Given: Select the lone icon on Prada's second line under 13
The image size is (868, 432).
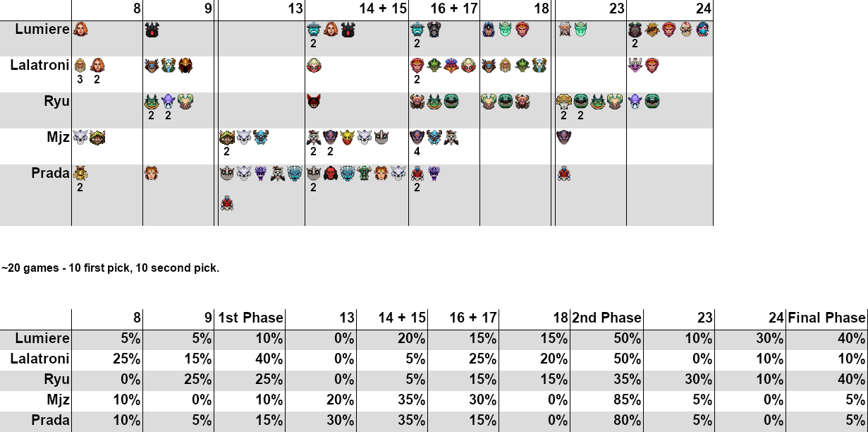Looking at the screenshot, I should (226, 204).
